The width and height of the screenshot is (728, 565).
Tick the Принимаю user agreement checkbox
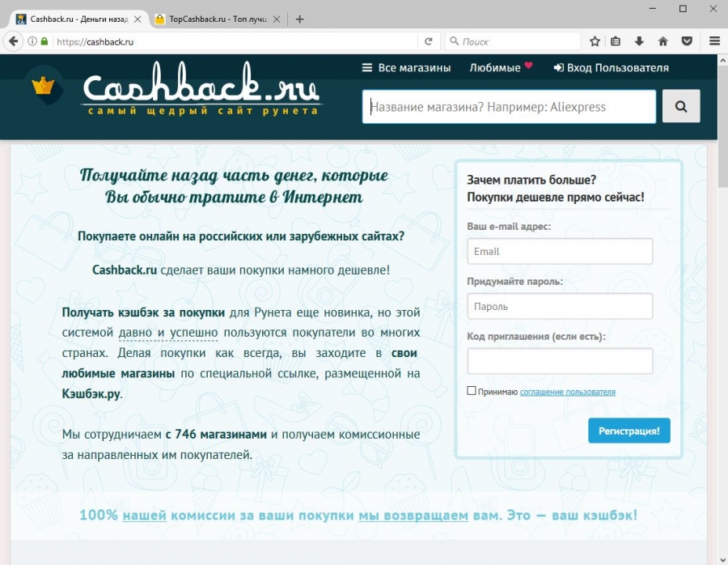tap(472, 391)
